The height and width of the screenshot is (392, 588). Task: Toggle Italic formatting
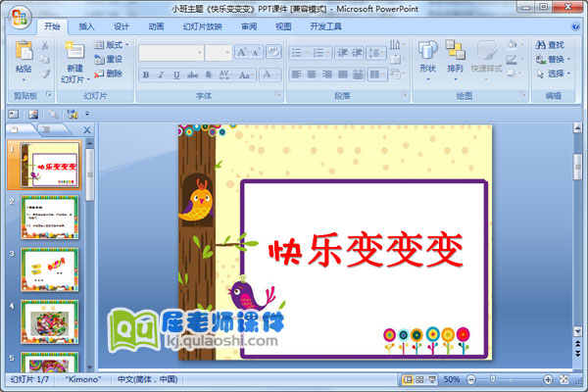[x=161, y=75]
